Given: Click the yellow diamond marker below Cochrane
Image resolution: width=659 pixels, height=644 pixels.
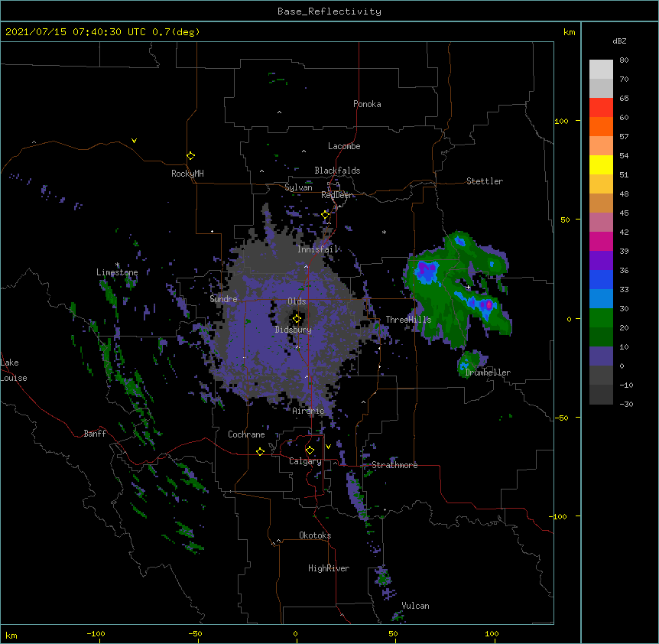Looking at the screenshot, I should click(x=260, y=451).
